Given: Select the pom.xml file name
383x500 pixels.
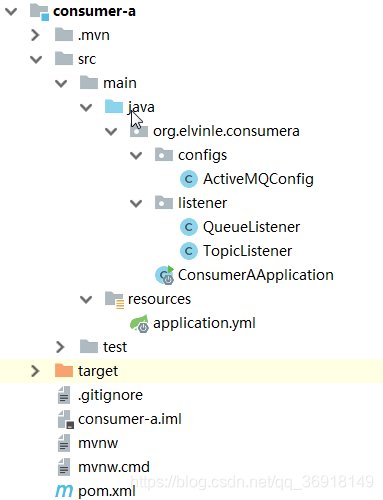Looking at the screenshot, I should [x=107, y=491].
